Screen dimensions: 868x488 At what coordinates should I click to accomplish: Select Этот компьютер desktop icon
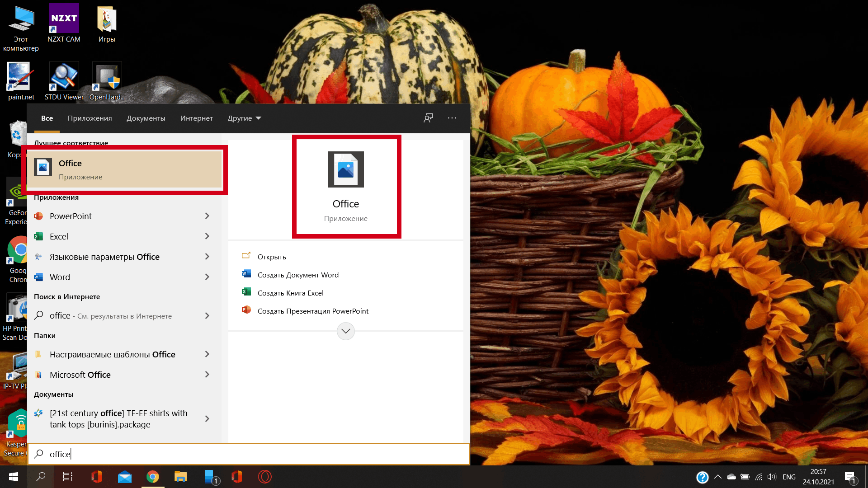(x=21, y=28)
